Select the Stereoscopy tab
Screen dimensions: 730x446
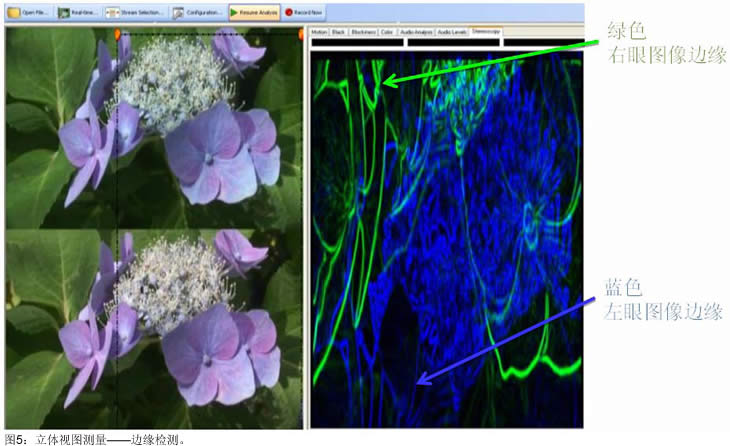pos(486,33)
